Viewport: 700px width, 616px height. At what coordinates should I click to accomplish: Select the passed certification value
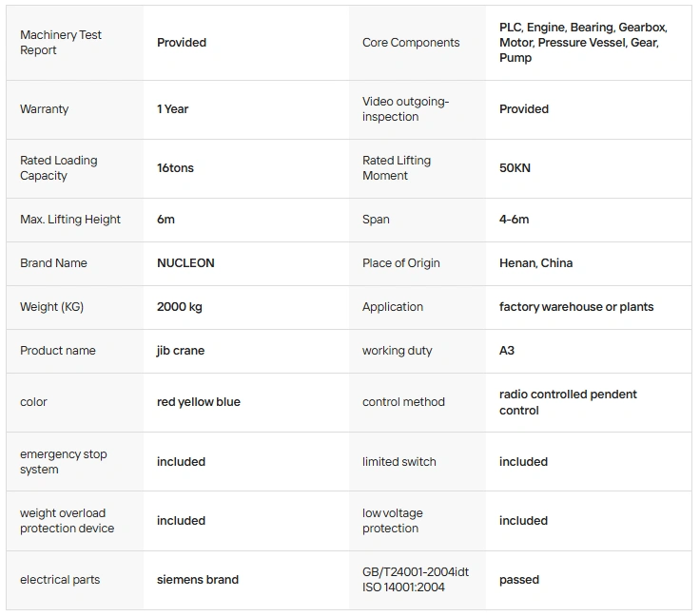519,580
